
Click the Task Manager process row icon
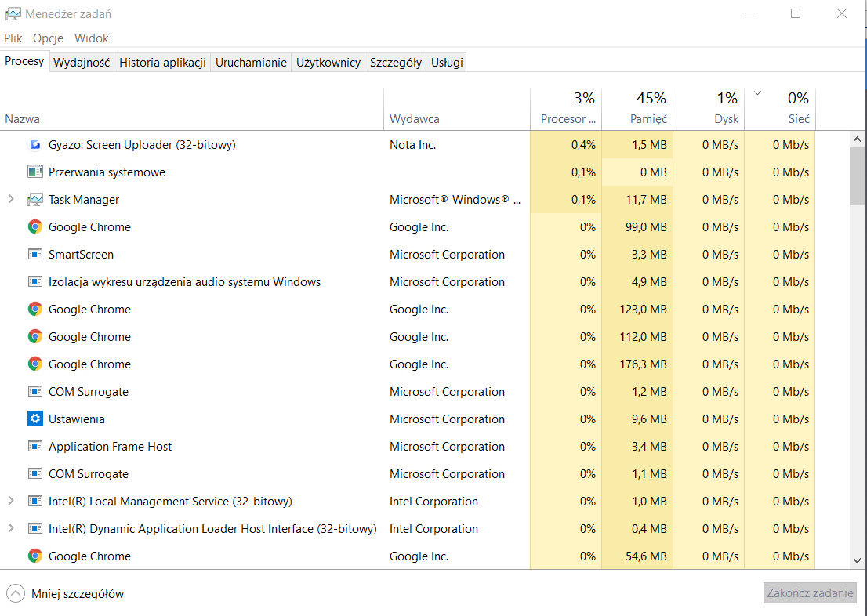(34, 200)
